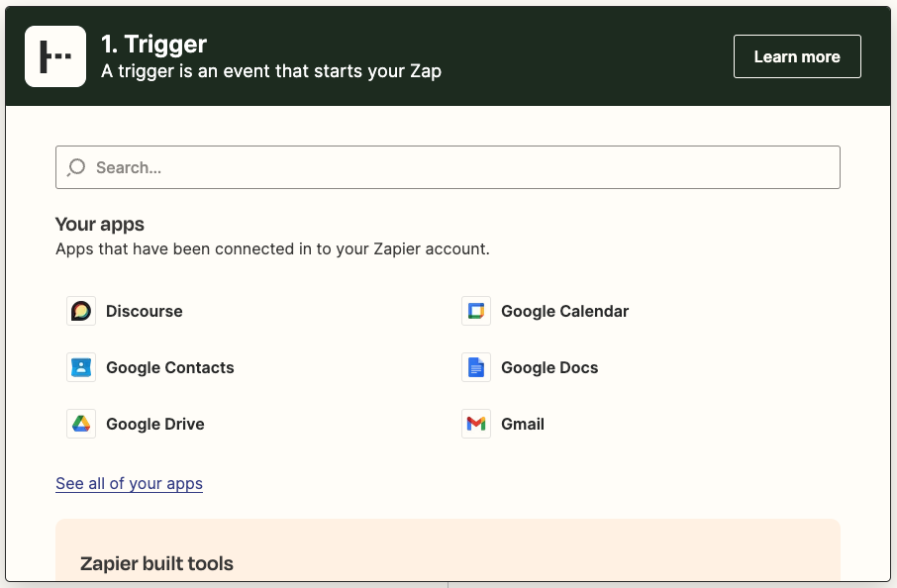Image resolution: width=897 pixels, height=588 pixels.
Task: Click the Learn more button
Action: point(797,56)
